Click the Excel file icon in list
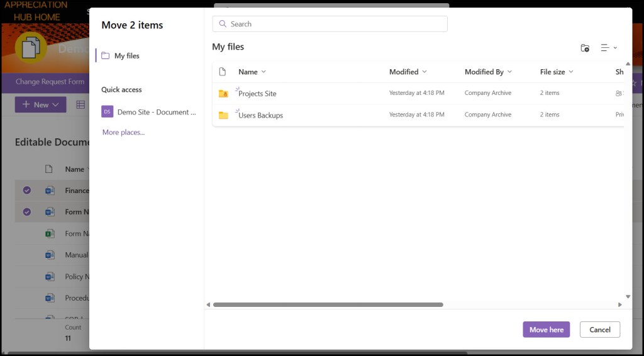The image size is (644, 356). (50, 233)
